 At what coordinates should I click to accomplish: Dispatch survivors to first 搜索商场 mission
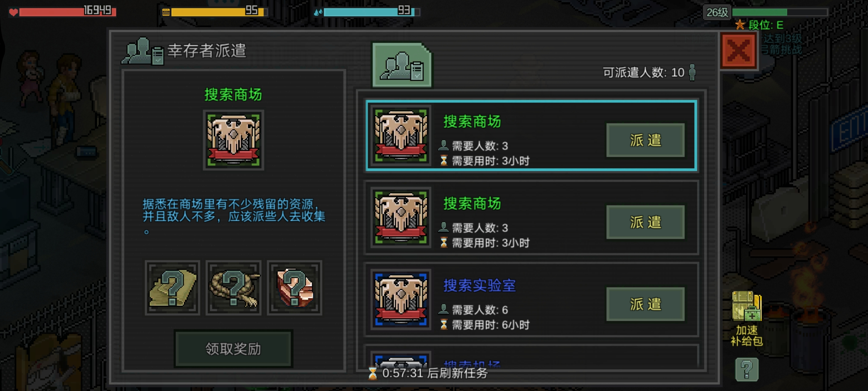click(646, 140)
